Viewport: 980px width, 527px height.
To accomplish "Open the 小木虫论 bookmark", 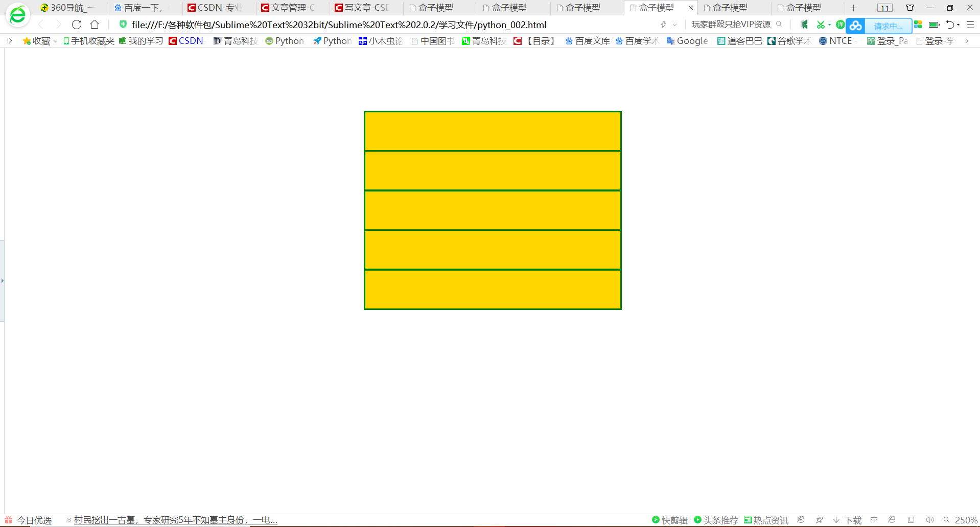I will coord(381,41).
